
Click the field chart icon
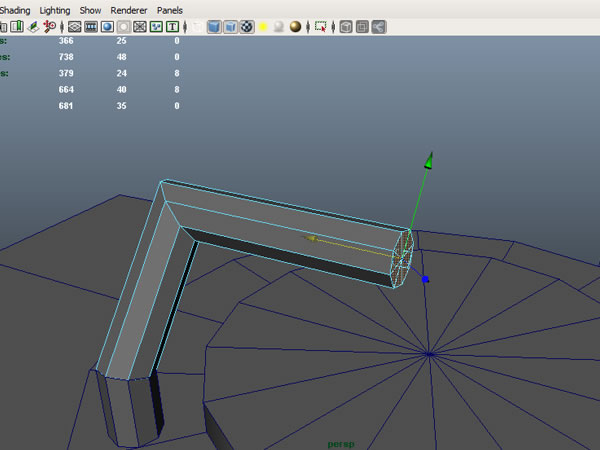click(x=139, y=26)
